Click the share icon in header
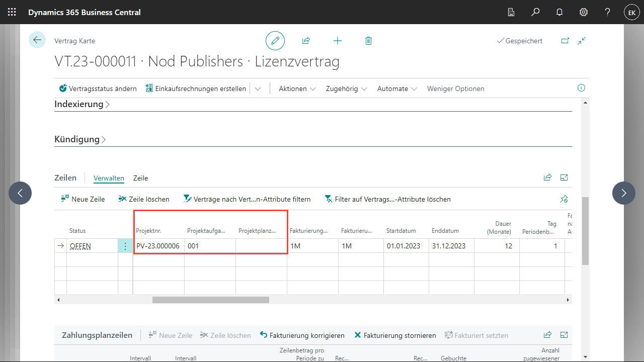Viewport: 644px width, 362px height. [x=306, y=41]
